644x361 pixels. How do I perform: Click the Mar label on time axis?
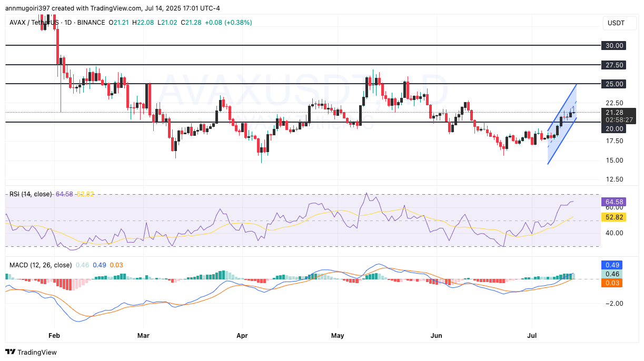144,335
